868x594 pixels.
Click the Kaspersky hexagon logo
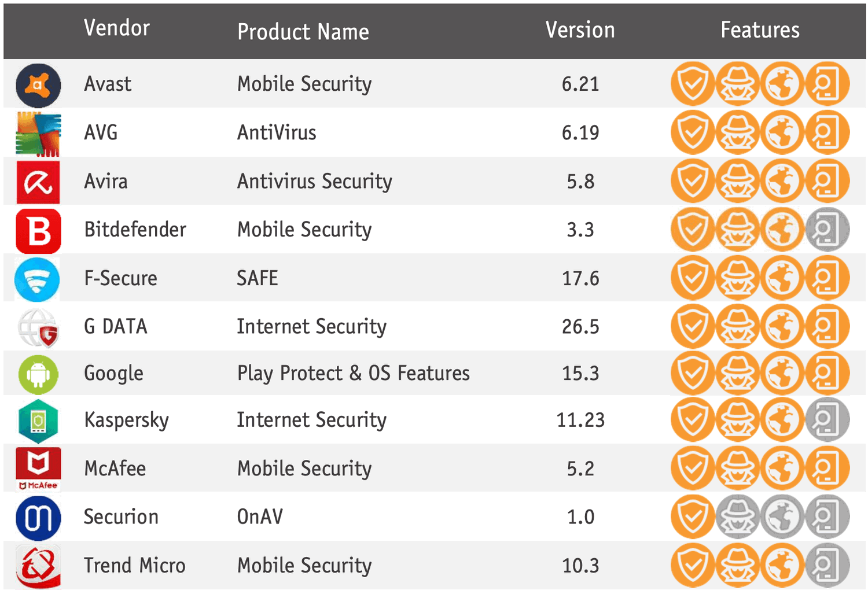point(38,421)
